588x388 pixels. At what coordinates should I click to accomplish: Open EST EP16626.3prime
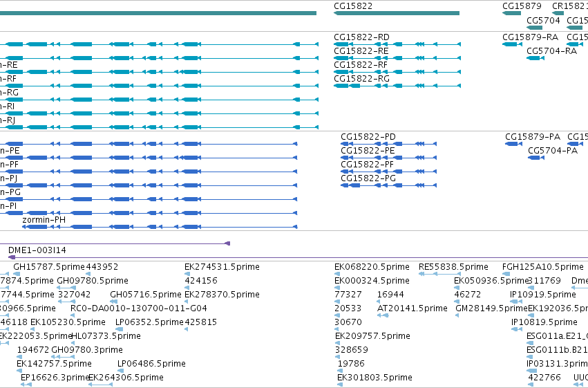click(x=55, y=378)
